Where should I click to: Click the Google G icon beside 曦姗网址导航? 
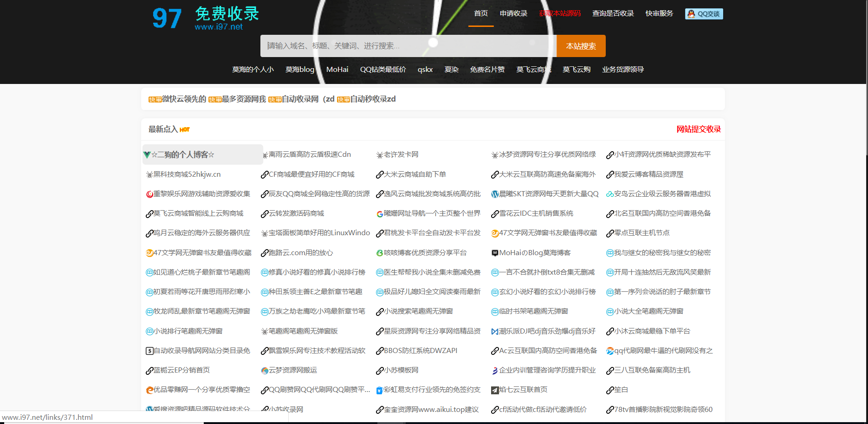click(x=379, y=213)
